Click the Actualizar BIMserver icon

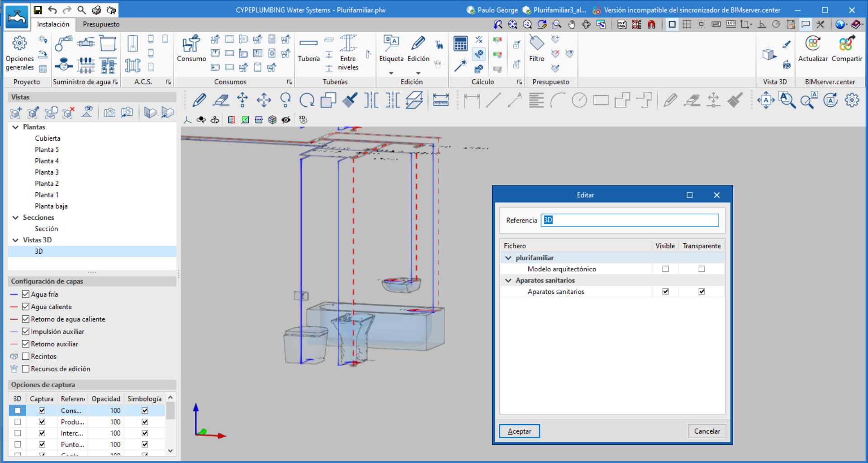click(x=813, y=49)
